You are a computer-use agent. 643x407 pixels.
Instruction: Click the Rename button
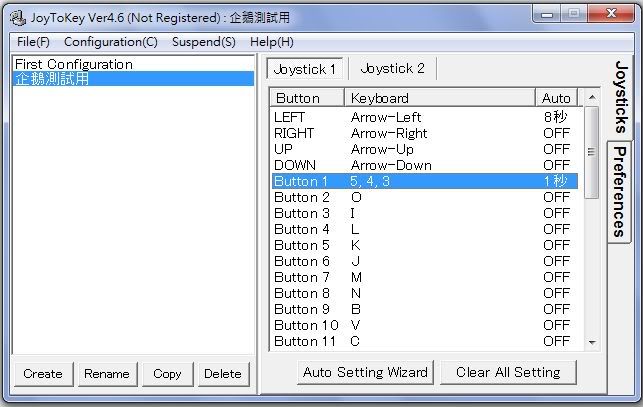click(x=107, y=374)
